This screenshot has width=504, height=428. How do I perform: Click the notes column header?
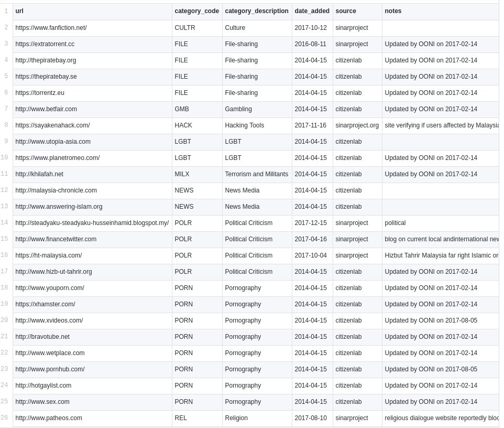[441, 11]
